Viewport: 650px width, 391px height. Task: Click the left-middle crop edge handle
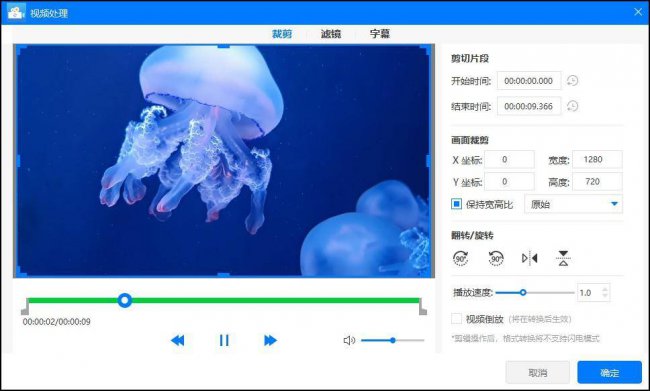coord(18,161)
